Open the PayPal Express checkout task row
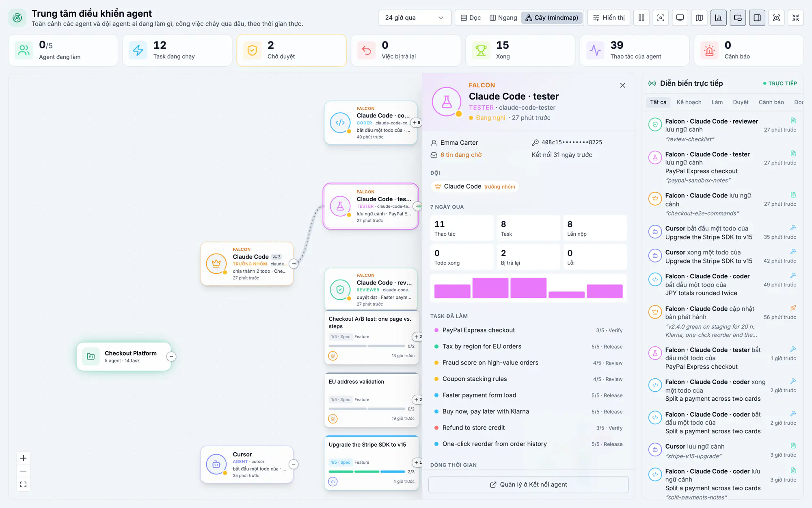Screen dimensions: 812x508 tap(528, 330)
